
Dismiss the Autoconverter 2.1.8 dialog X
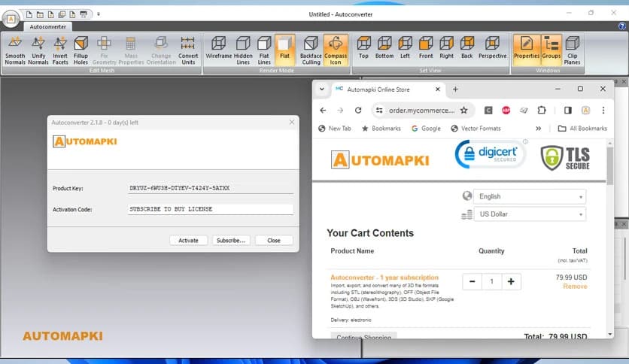(x=292, y=123)
